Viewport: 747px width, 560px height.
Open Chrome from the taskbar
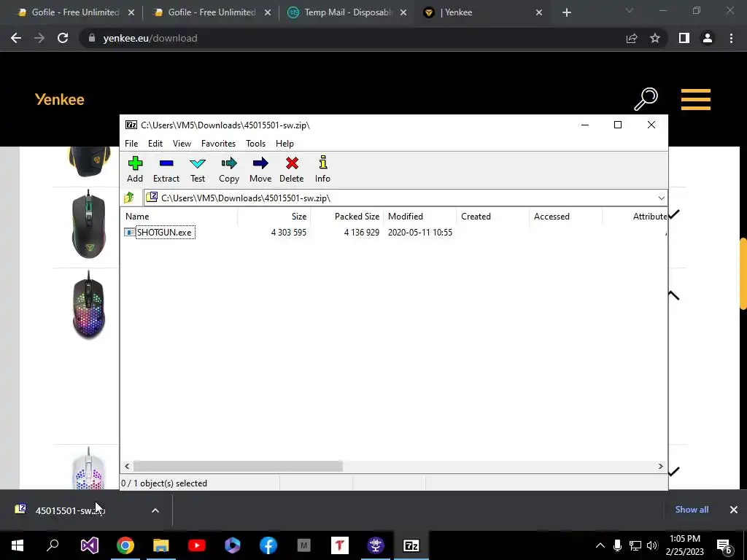125,545
